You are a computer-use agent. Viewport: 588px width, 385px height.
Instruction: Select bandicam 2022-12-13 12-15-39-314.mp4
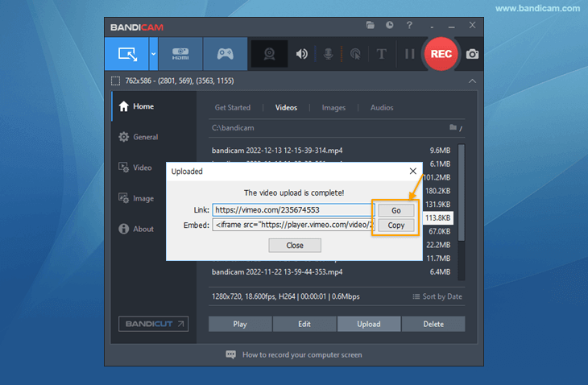(277, 151)
